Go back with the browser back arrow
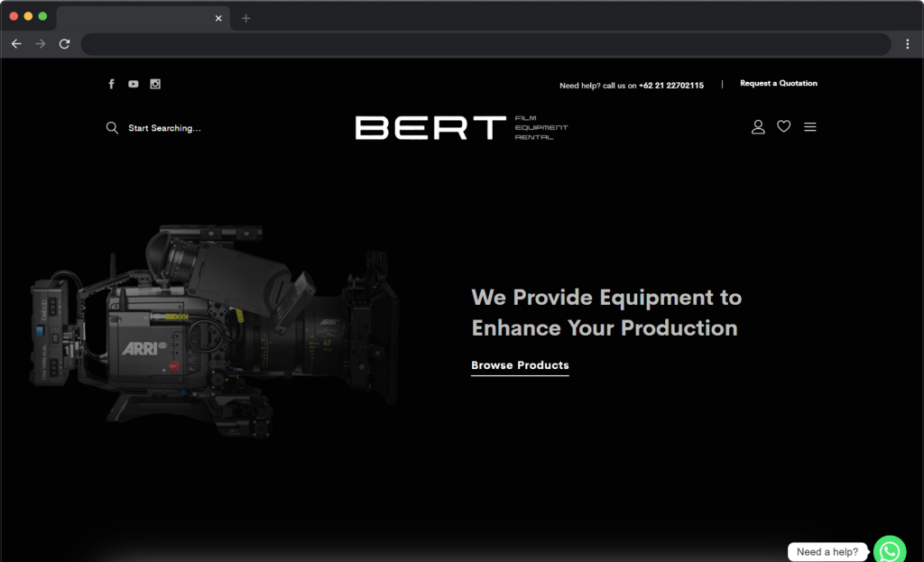This screenshot has height=562, width=924. (x=16, y=43)
